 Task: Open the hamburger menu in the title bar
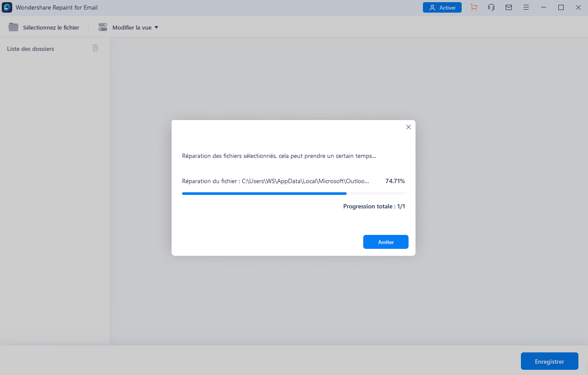(526, 7)
